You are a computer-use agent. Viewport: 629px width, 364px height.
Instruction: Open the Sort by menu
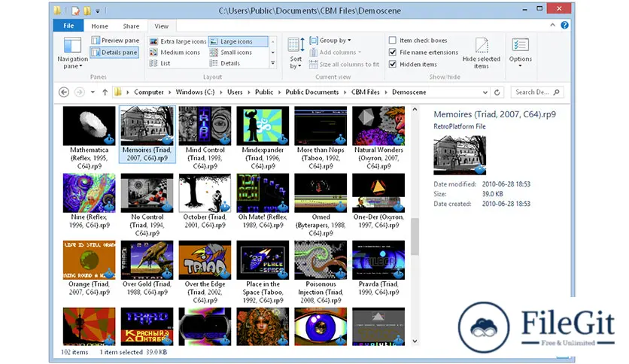296,53
